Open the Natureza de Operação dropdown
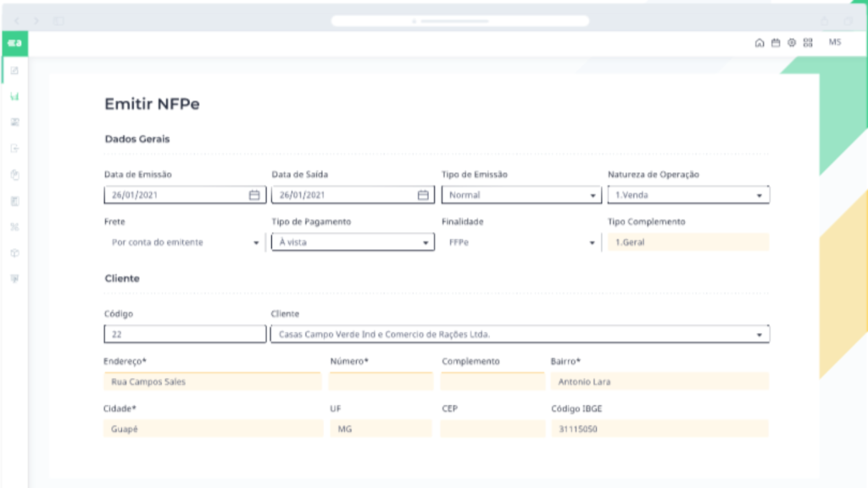Screen dimensions: 868x488 759,196
